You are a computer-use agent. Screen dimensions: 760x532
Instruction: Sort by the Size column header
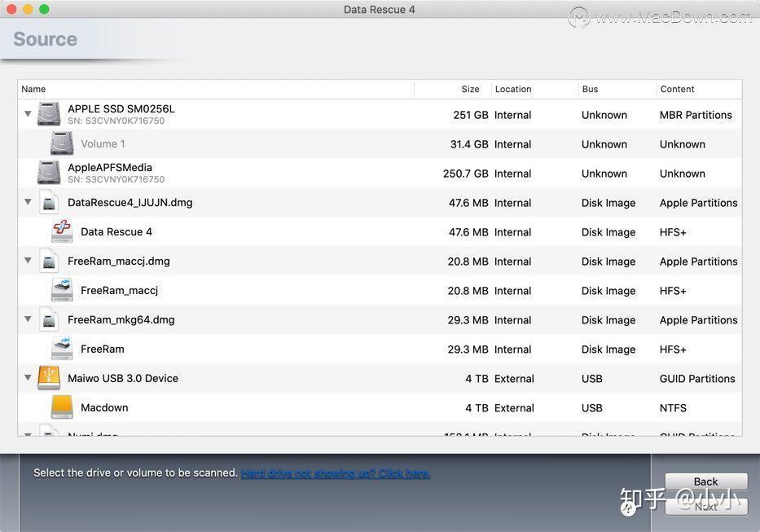pyautogui.click(x=470, y=89)
